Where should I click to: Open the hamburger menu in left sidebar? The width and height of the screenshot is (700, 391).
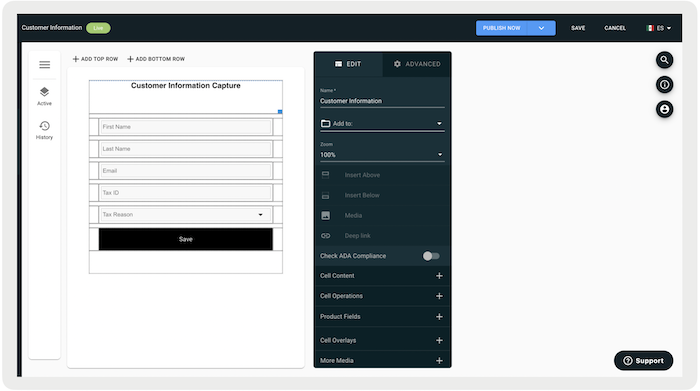coord(44,65)
